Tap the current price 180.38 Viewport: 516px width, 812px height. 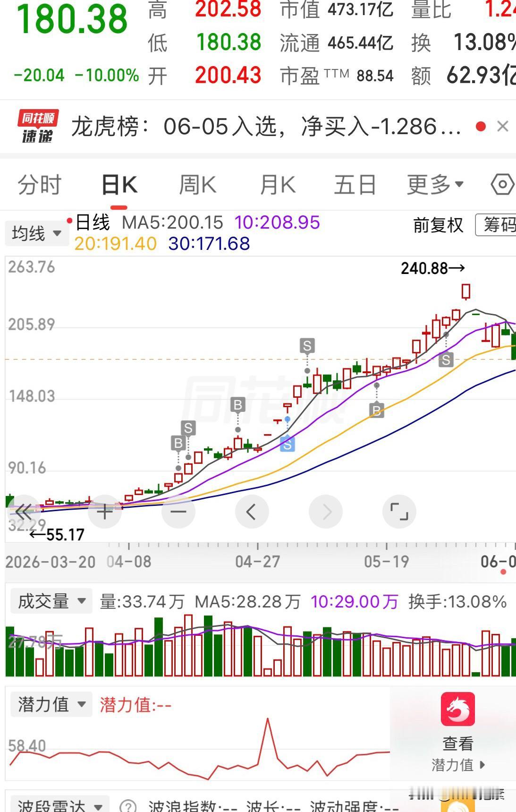pos(72,19)
